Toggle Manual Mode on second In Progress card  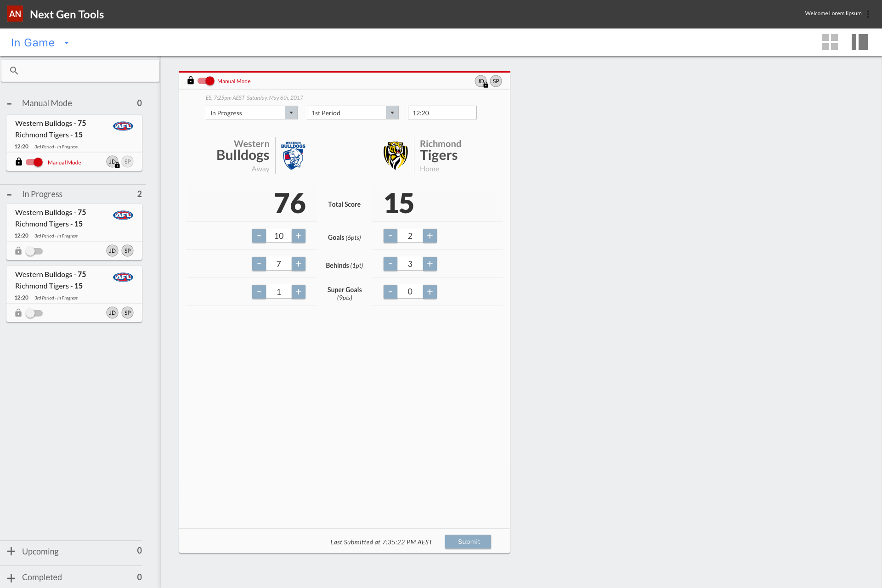34,313
